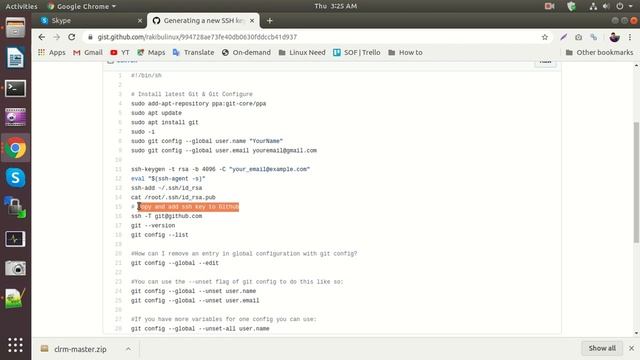Switch to the Skype tab

tap(89, 20)
